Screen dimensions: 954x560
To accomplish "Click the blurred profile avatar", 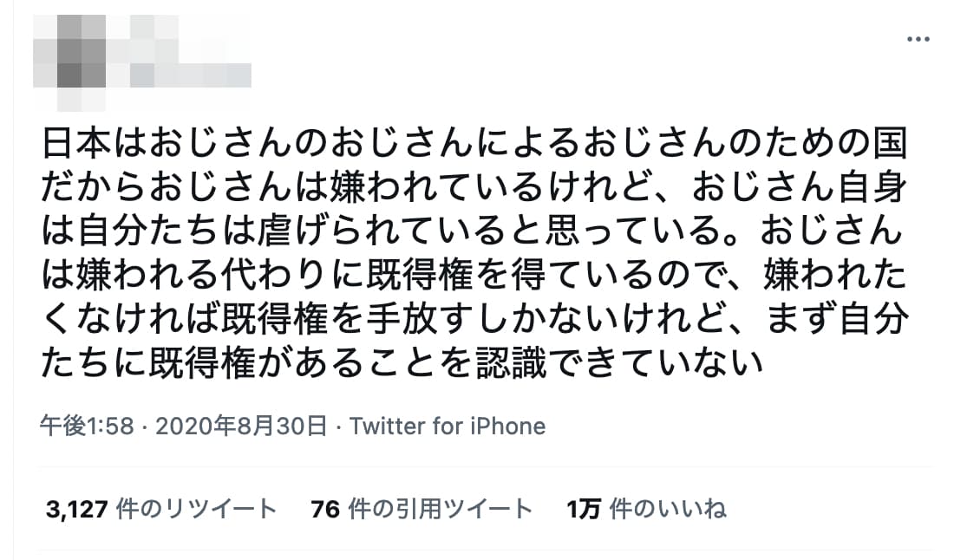I will pos(69,55).
